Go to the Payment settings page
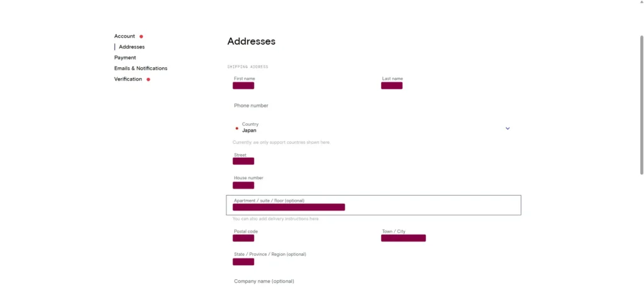644x298 pixels. tap(125, 58)
